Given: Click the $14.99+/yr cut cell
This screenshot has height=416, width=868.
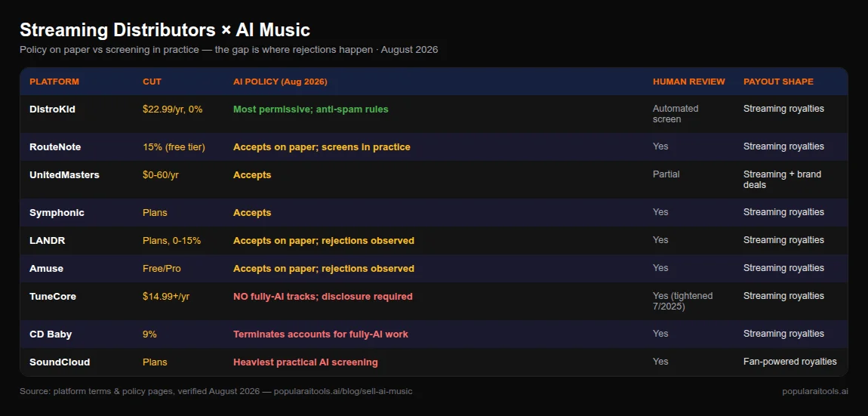Looking at the screenshot, I should point(166,297).
